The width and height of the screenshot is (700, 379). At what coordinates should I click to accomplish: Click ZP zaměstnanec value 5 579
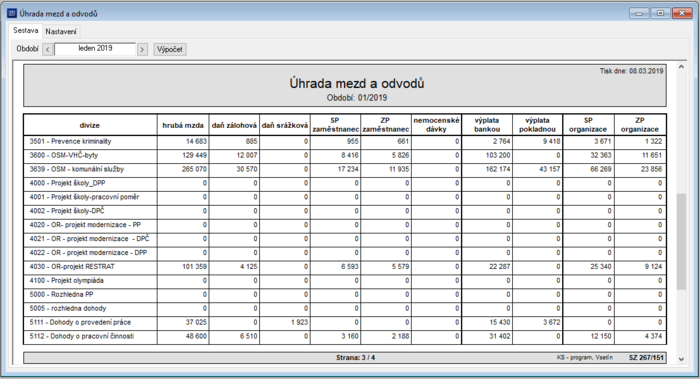[x=400, y=267]
